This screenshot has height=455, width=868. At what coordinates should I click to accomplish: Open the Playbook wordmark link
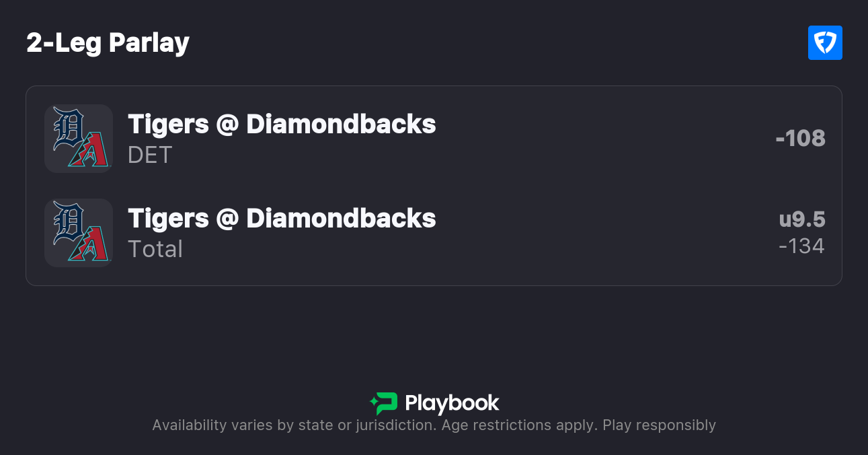pyautogui.click(x=452, y=403)
